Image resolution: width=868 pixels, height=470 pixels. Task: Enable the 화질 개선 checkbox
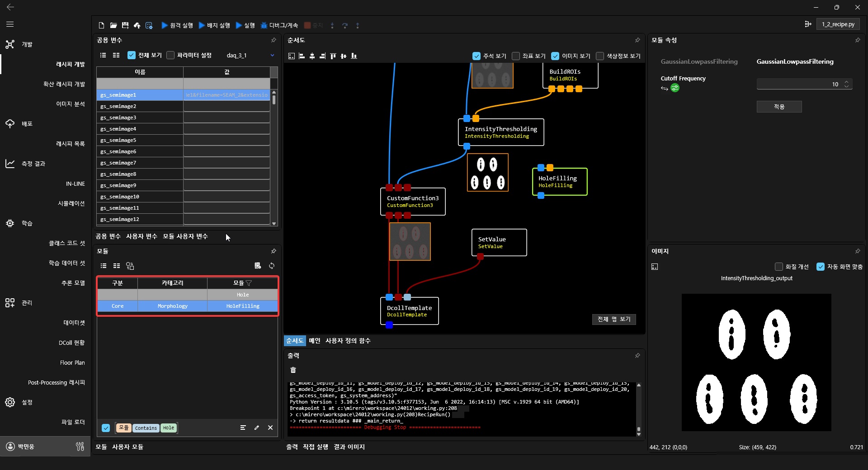[x=778, y=267]
